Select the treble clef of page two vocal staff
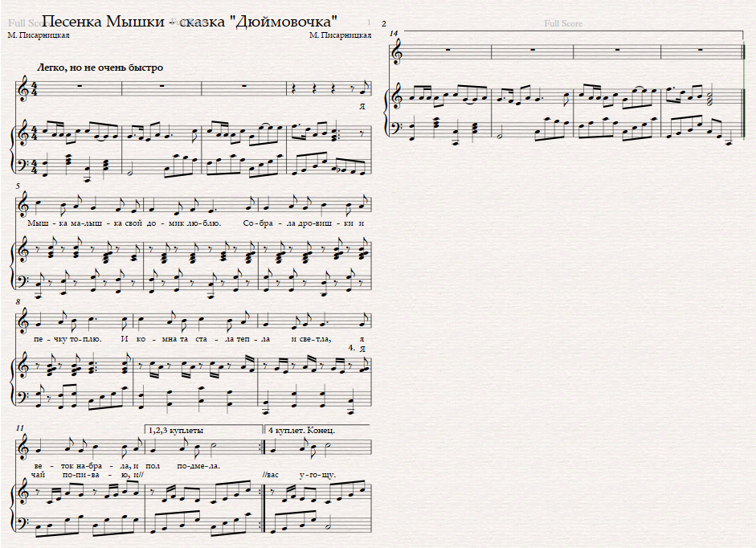 (398, 52)
